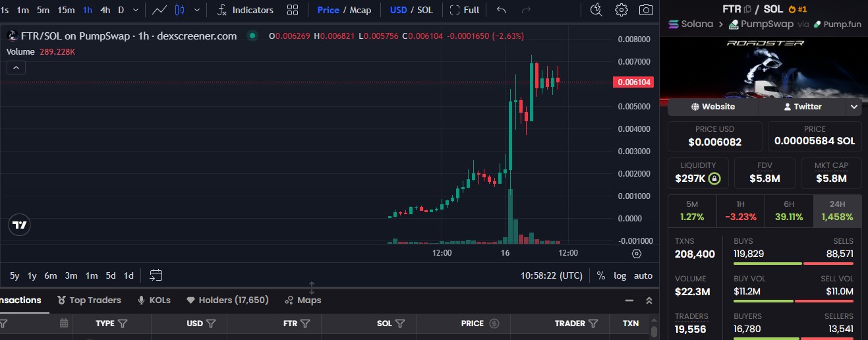Viewport: 868px width, 340px height.
Task: Open the chart layout grid selector
Action: coord(293,10)
